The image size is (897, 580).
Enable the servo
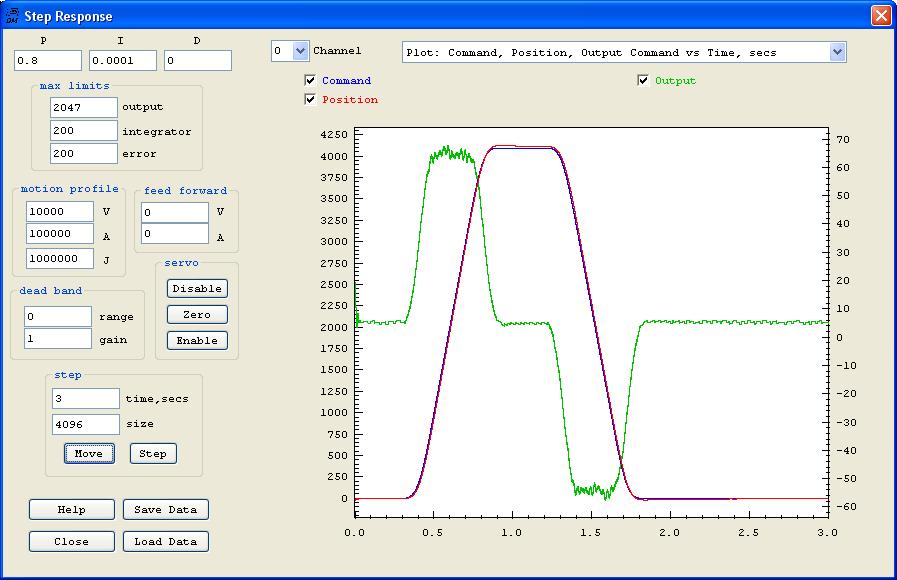click(197, 341)
